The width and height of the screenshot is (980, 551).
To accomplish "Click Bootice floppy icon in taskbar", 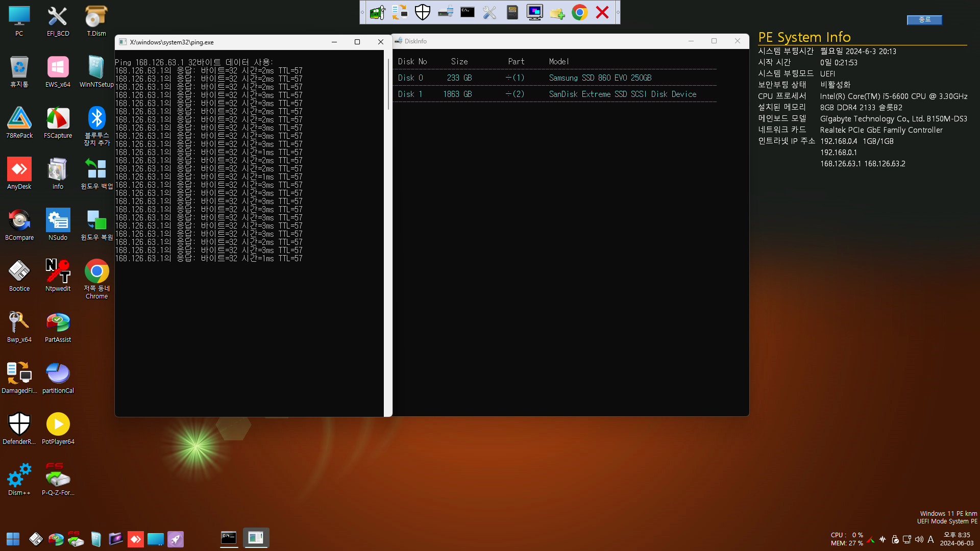I will pyautogui.click(x=36, y=539).
